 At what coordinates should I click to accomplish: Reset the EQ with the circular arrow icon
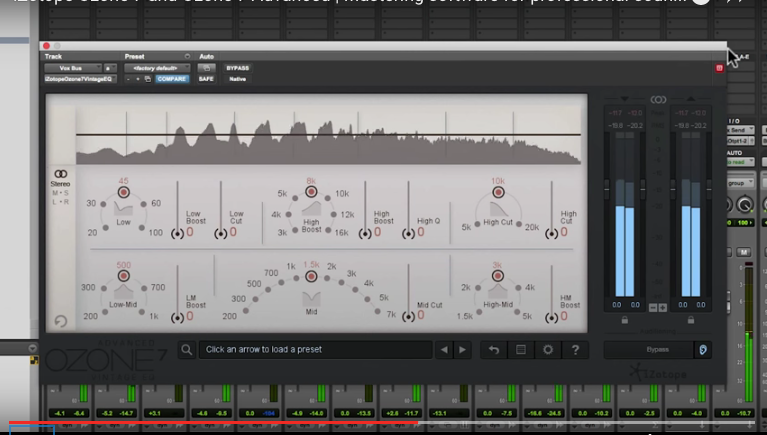click(61, 321)
